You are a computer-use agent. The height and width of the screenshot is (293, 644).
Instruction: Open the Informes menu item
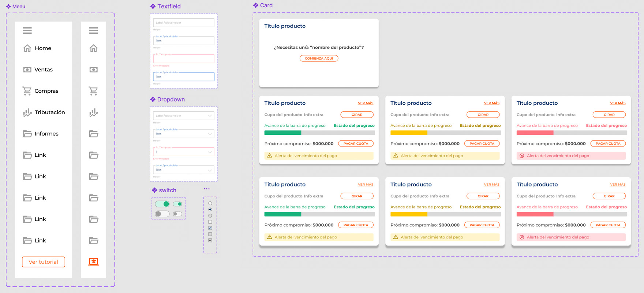click(x=41, y=134)
